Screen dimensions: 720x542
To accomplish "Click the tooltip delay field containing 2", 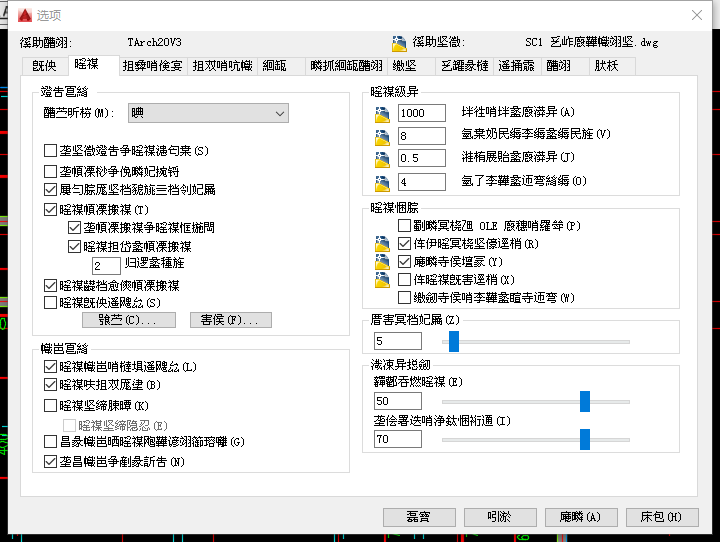I will coord(106,265).
